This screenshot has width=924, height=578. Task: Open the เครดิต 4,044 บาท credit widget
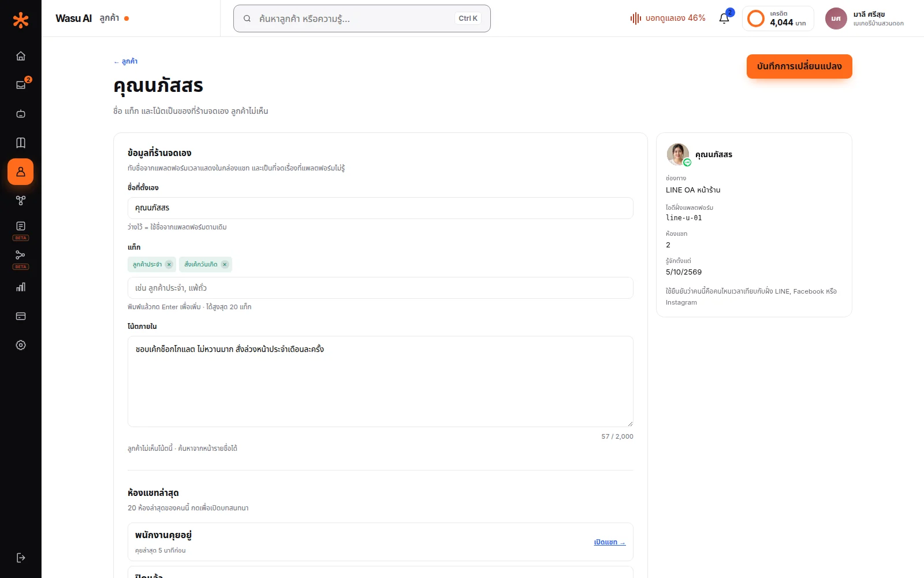pos(778,18)
